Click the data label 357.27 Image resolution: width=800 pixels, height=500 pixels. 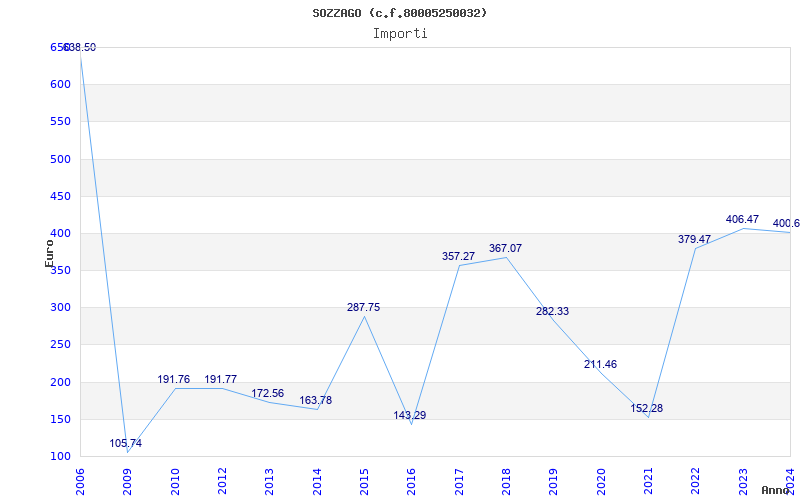click(x=458, y=256)
